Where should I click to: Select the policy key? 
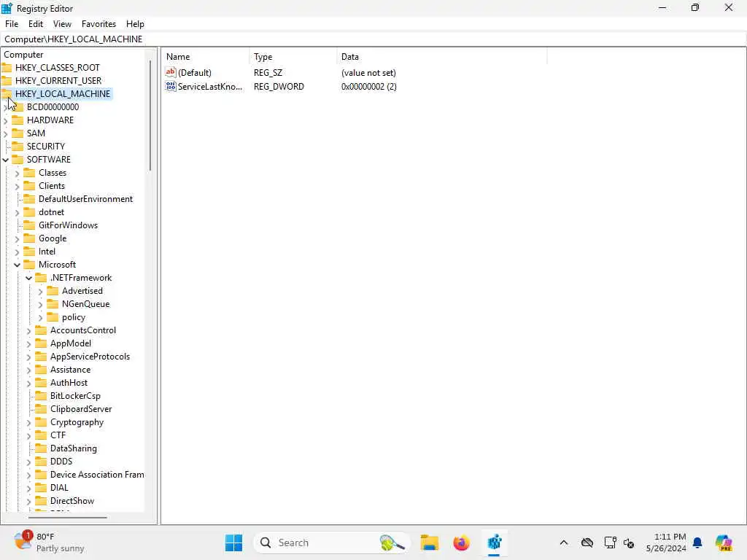[x=74, y=317]
